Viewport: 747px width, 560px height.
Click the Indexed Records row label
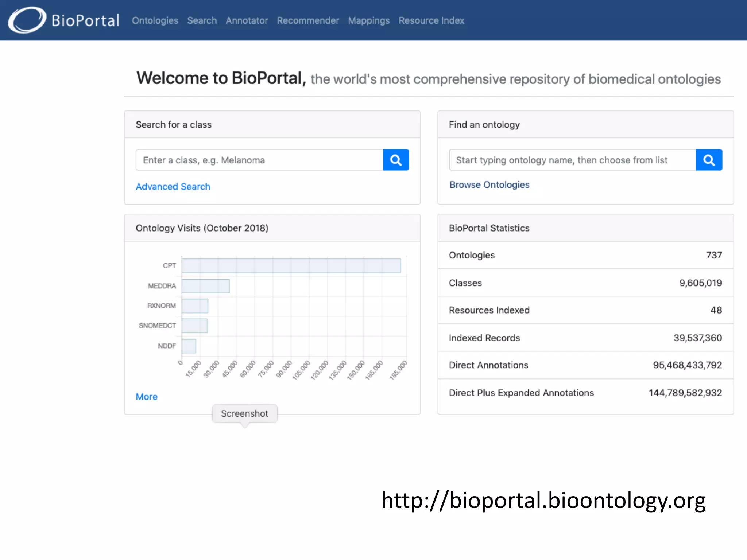484,338
